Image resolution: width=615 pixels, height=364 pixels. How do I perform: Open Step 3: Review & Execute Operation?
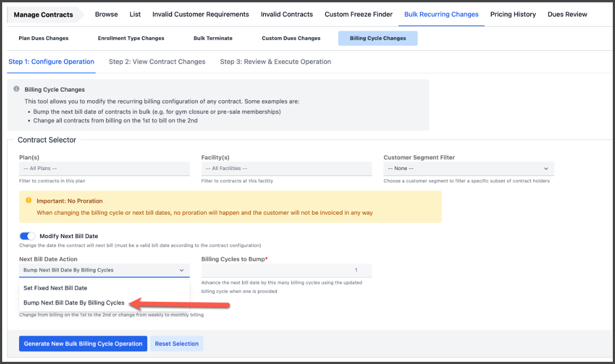(275, 62)
